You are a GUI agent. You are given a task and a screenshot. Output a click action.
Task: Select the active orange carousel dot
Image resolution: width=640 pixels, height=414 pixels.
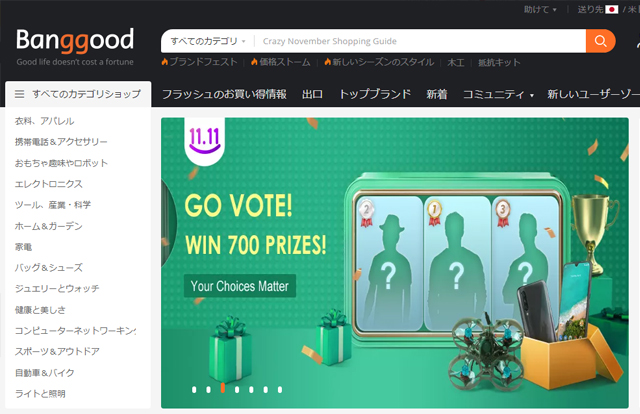(222, 388)
